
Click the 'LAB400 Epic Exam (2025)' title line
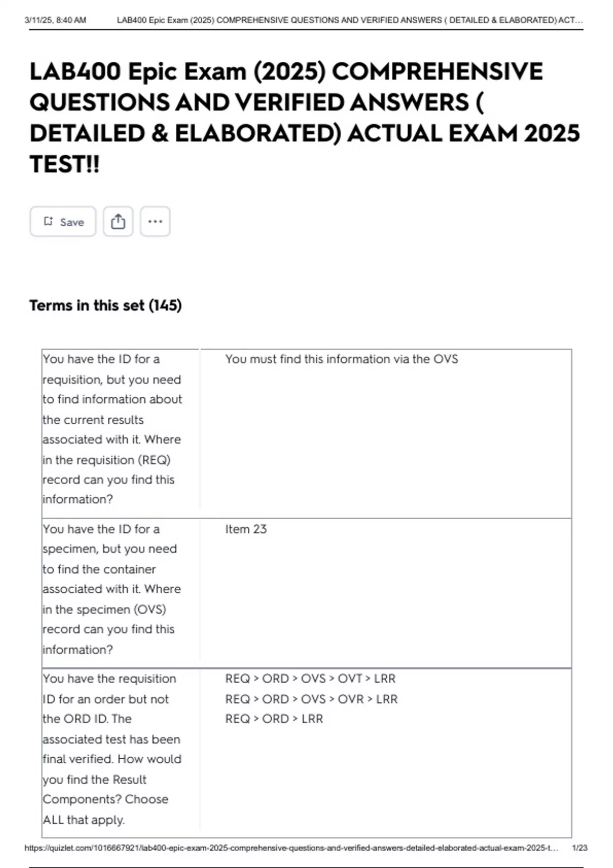tap(286, 71)
